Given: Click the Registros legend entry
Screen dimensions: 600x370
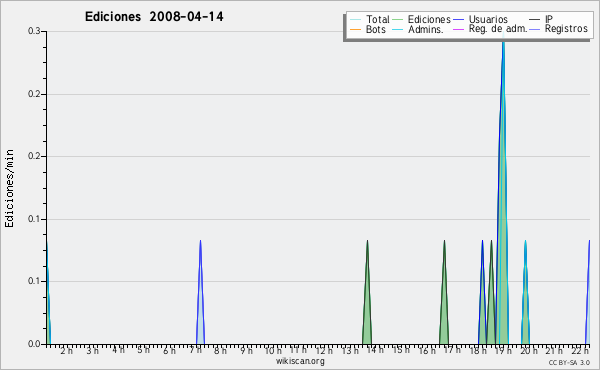Looking at the screenshot, I should point(558,29).
